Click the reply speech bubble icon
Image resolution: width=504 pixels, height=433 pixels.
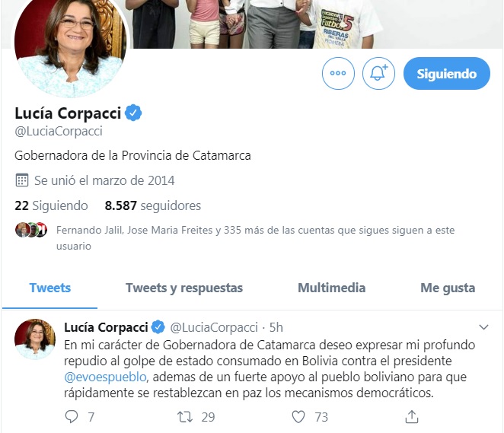pos(72,417)
